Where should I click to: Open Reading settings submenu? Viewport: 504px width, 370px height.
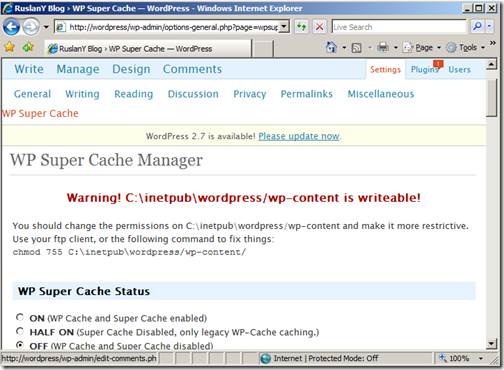pyautogui.click(x=134, y=94)
